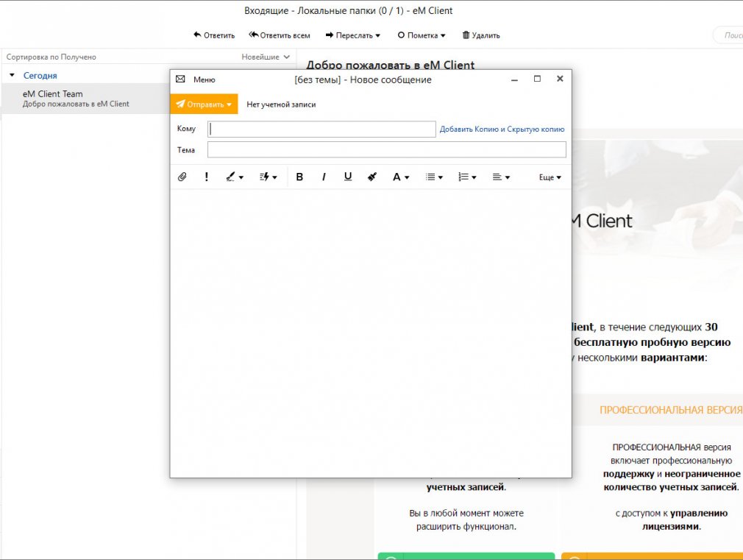The height and width of the screenshot is (560, 743).
Task: Attach a file using the paperclip icon
Action: click(x=182, y=177)
